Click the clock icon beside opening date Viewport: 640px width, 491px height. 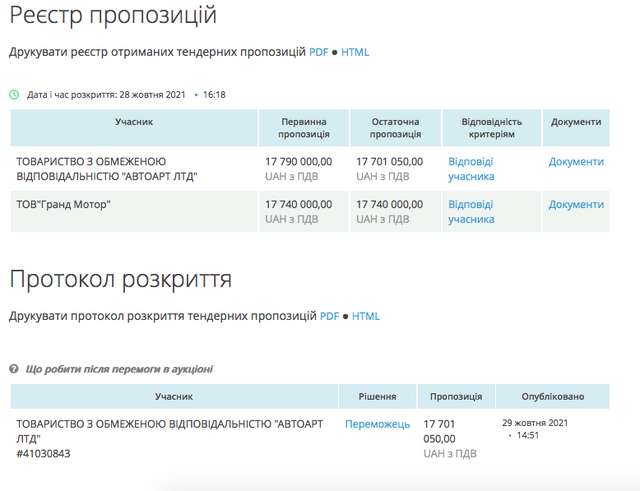point(14,95)
